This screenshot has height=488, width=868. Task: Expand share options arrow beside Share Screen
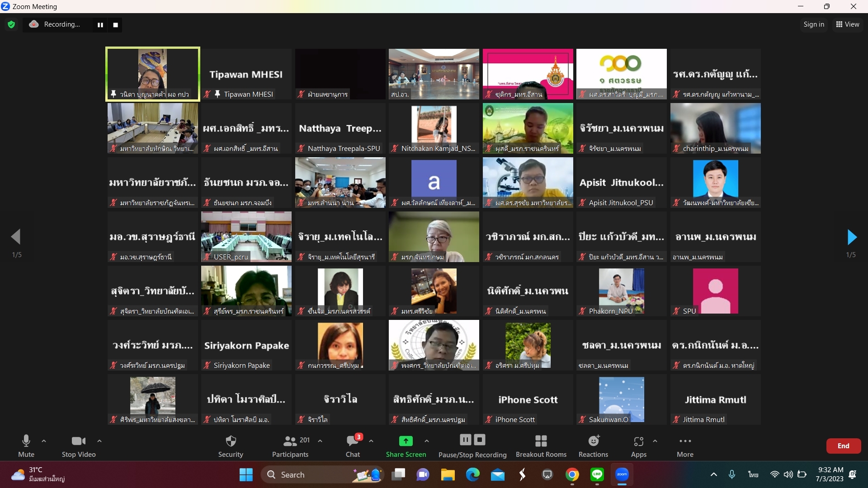click(427, 441)
